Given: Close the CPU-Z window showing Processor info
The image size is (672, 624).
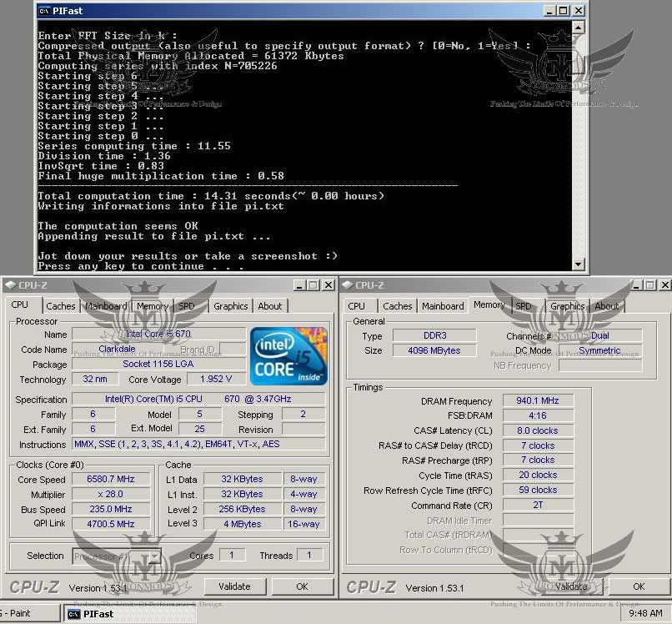Looking at the screenshot, I should coord(328,285).
